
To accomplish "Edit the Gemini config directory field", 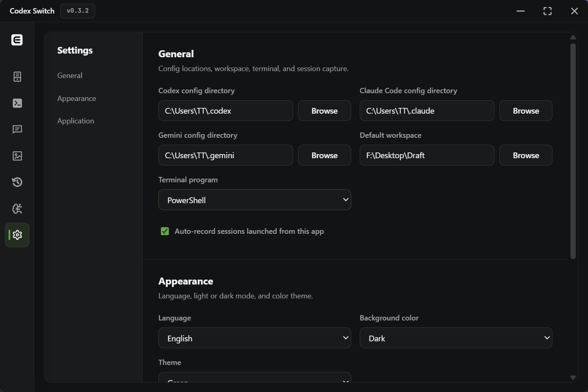I will click(x=226, y=155).
